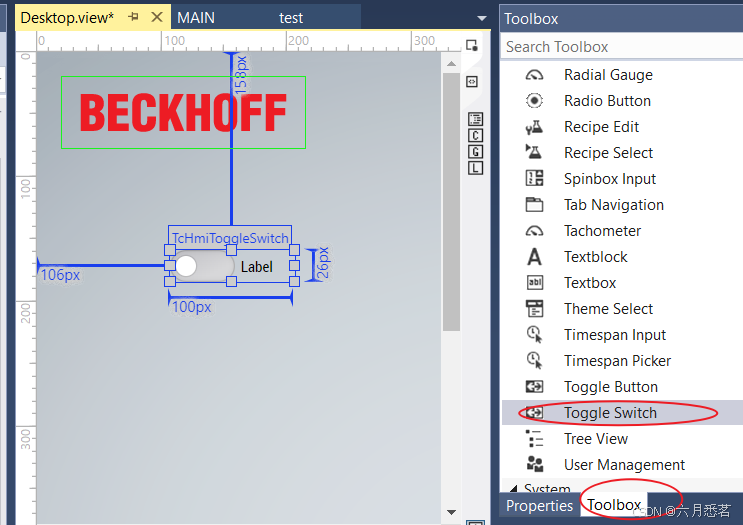Toggle the TcHmiToggleSwitch knob on canvas
The height and width of the screenshot is (525, 743).
pos(186,266)
